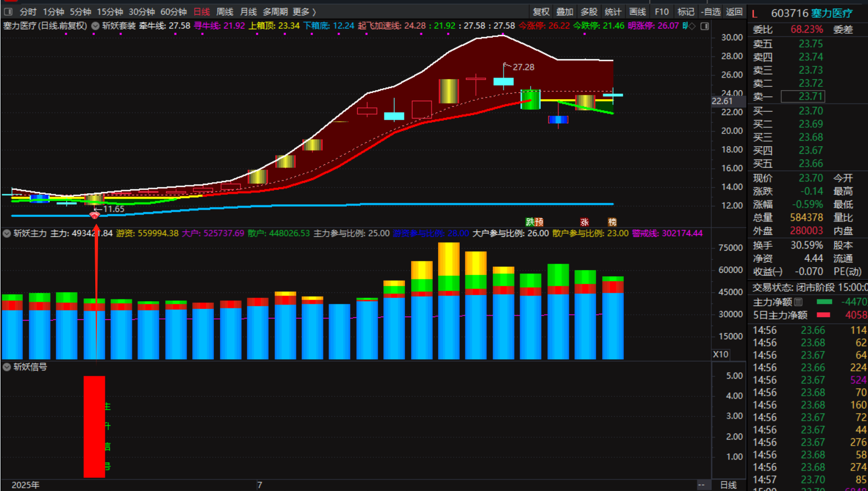This screenshot has height=491, width=868.
Task: Click the green 跌 marker on chart
Action: pos(530,222)
